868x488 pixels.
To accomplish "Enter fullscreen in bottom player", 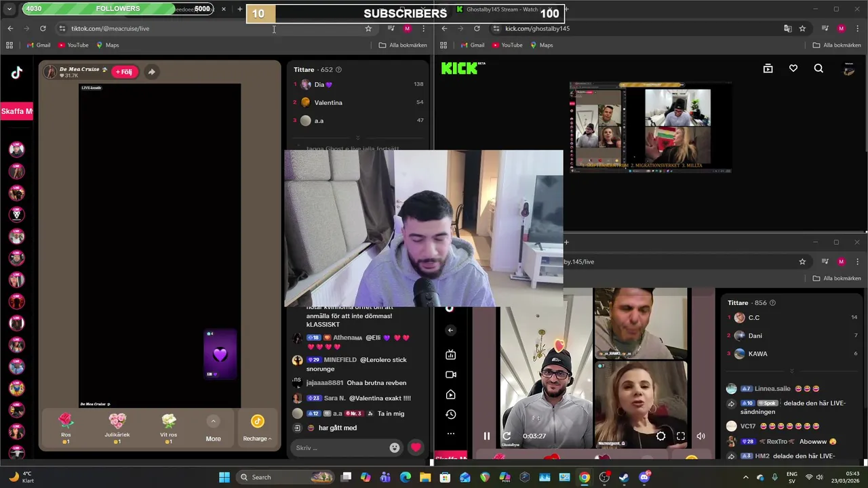I will 681,436.
